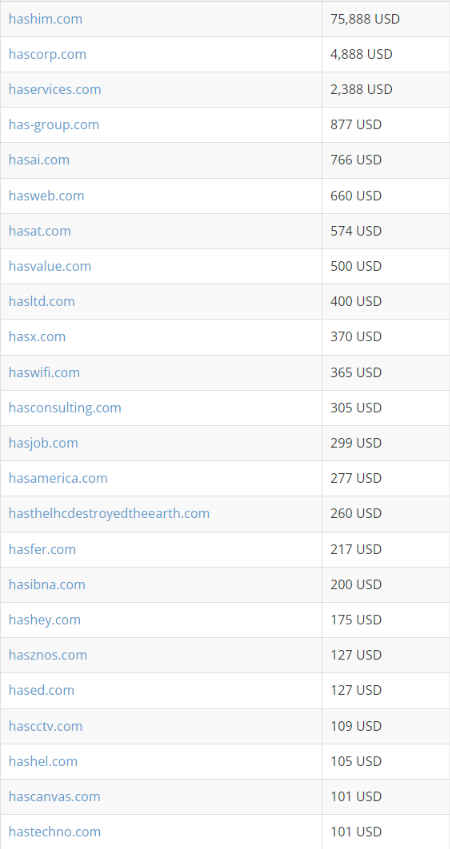The width and height of the screenshot is (450, 849).
Task: Click the hasx.com link
Action: click(37, 336)
